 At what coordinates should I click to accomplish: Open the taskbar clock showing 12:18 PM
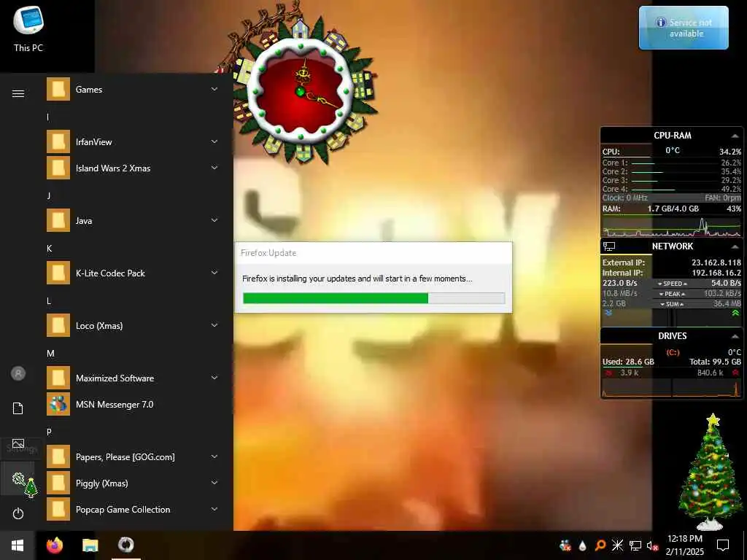tap(684, 545)
